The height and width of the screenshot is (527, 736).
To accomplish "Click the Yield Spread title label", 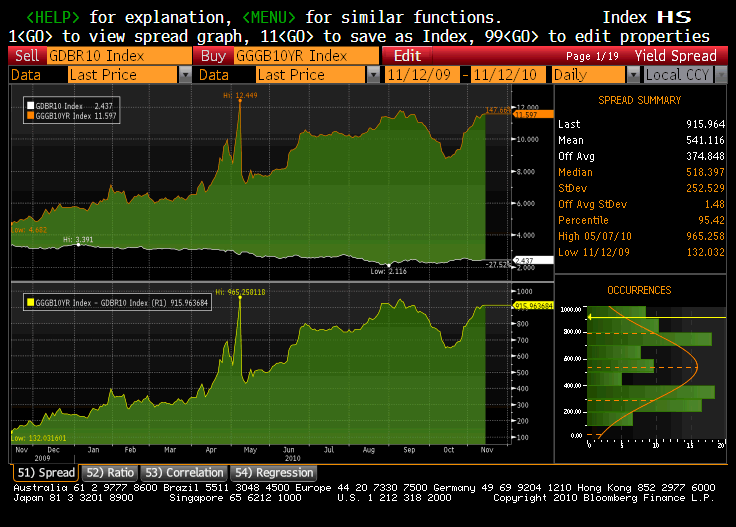I will pos(673,56).
